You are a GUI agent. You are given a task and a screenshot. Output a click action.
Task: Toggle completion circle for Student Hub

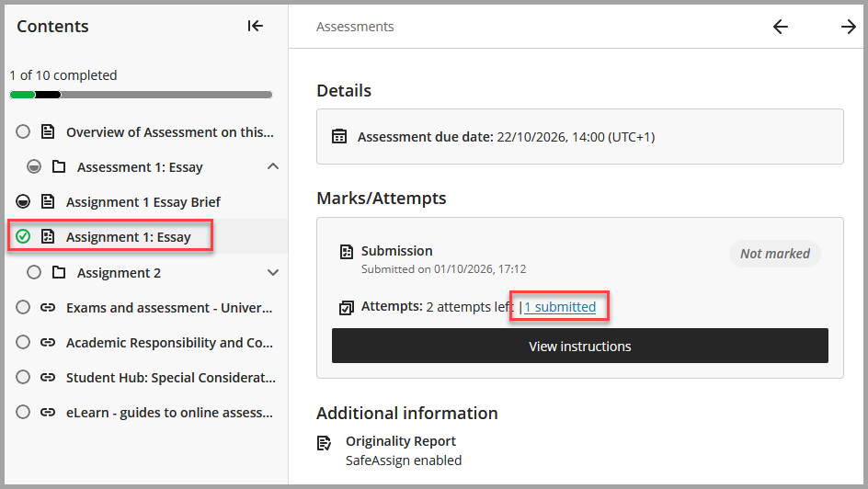23,377
